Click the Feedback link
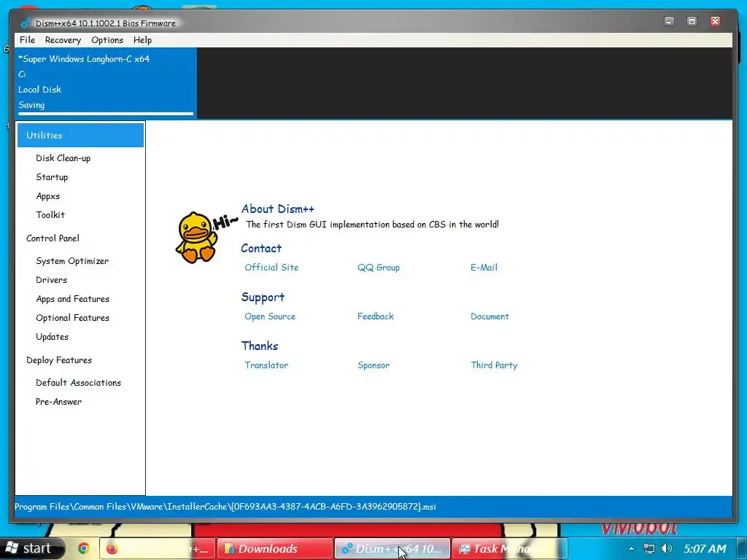The height and width of the screenshot is (560, 747). click(x=376, y=316)
